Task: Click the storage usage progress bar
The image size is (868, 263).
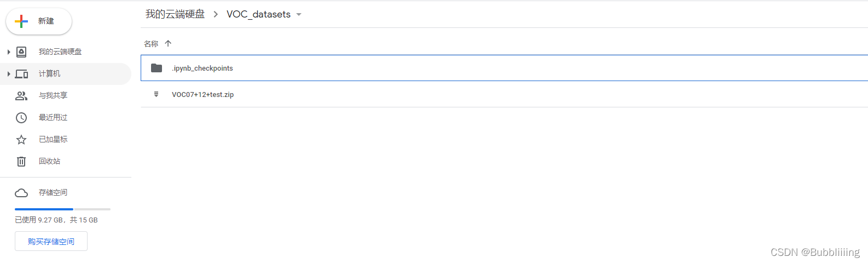Action: 62,209
